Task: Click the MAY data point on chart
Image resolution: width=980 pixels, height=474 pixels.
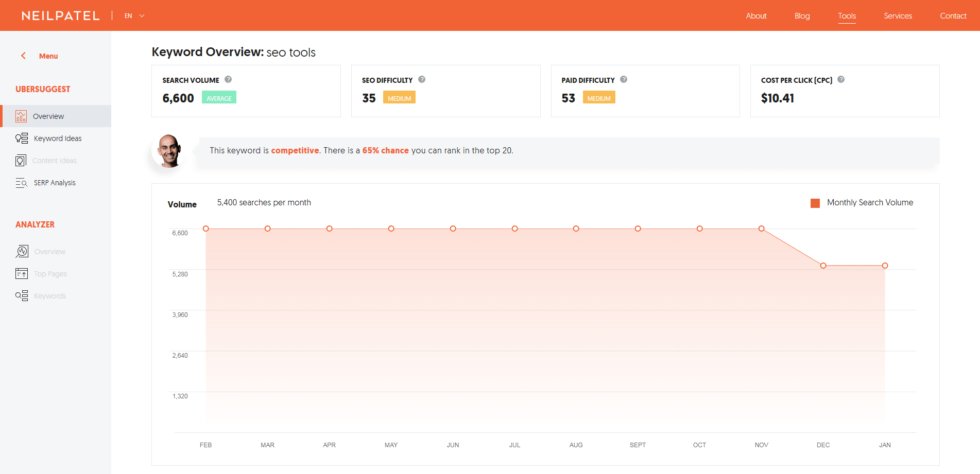Action: tap(391, 229)
